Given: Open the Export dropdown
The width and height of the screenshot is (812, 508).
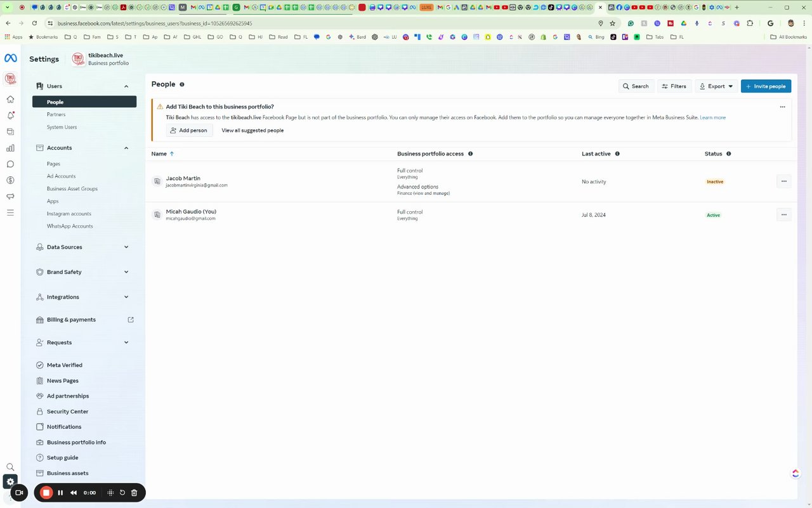Looking at the screenshot, I should coord(716,86).
